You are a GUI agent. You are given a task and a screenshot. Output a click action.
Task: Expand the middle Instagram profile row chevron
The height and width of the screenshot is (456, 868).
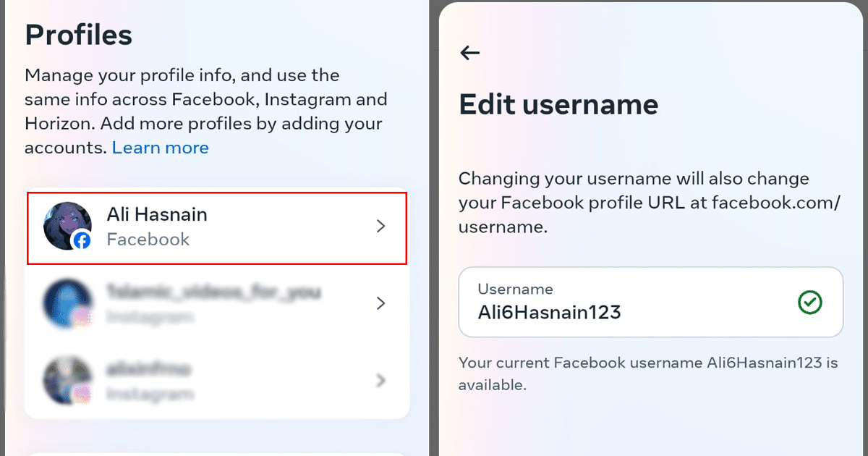[x=381, y=303]
